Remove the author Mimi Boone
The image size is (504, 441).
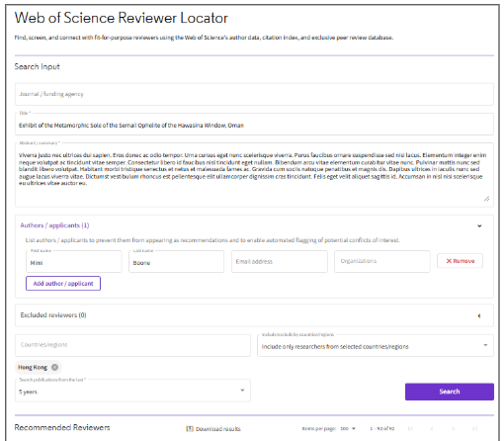[460, 261]
